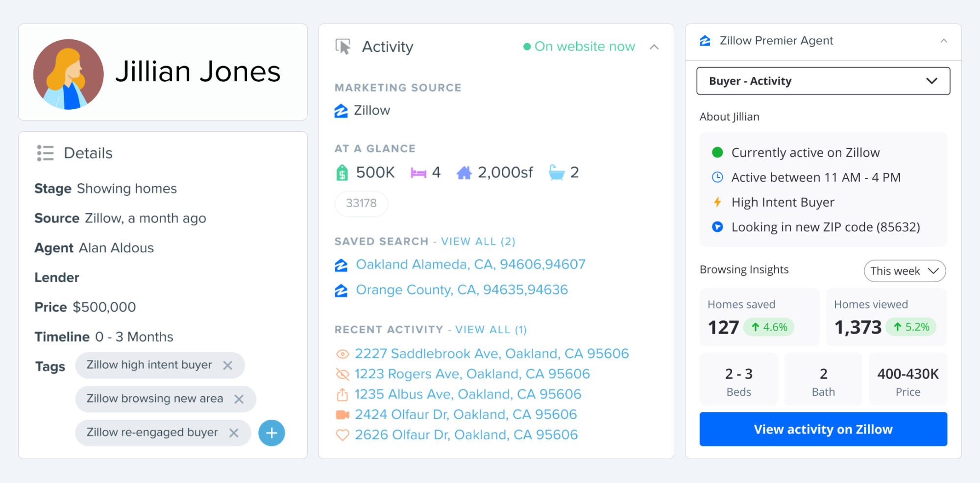View all recent activity

491,330
